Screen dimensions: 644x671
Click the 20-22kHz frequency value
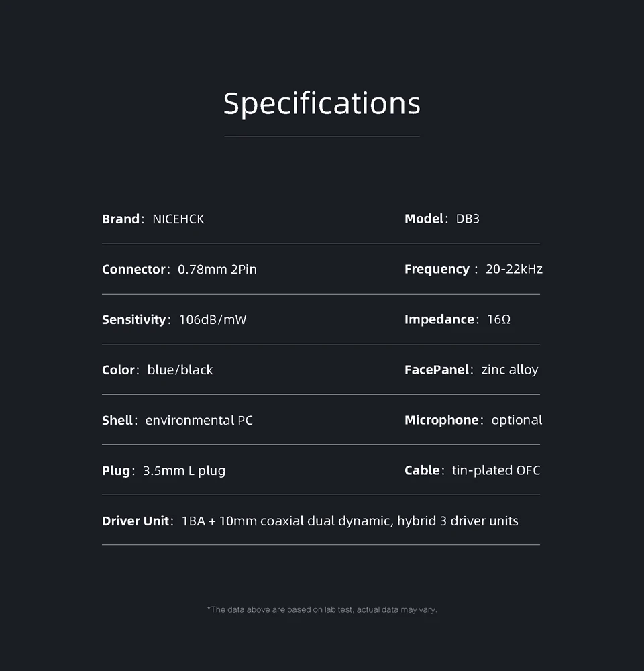click(x=514, y=270)
